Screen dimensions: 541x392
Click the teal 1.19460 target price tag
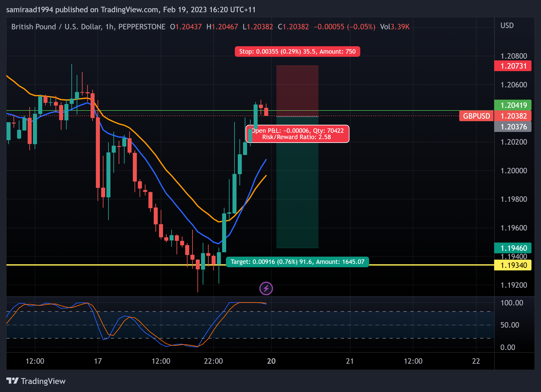(x=513, y=248)
